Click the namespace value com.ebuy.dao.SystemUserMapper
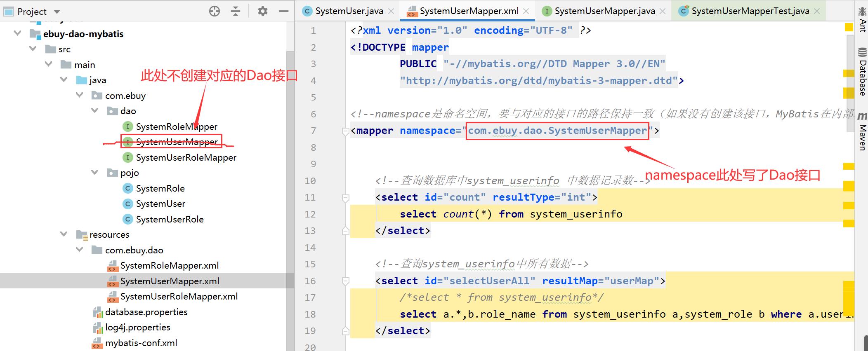 point(557,131)
